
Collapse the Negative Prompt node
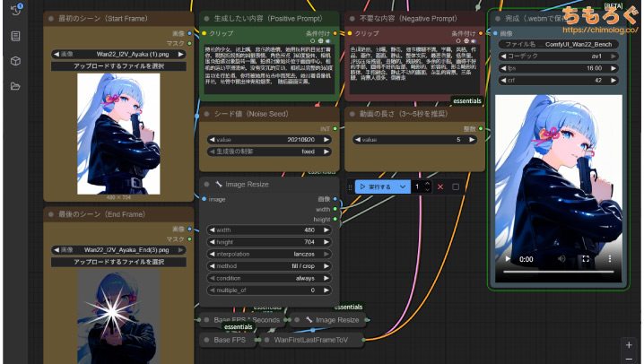tap(352, 19)
